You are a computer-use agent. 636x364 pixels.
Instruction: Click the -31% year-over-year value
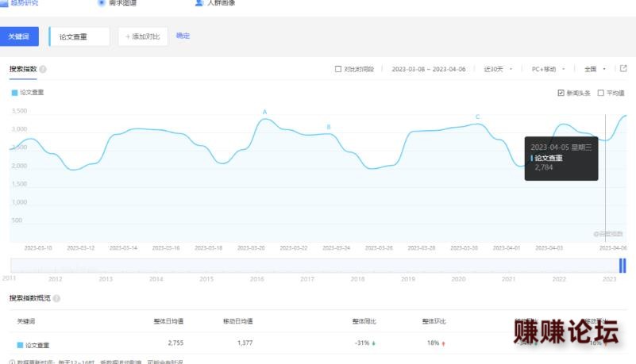click(362, 343)
